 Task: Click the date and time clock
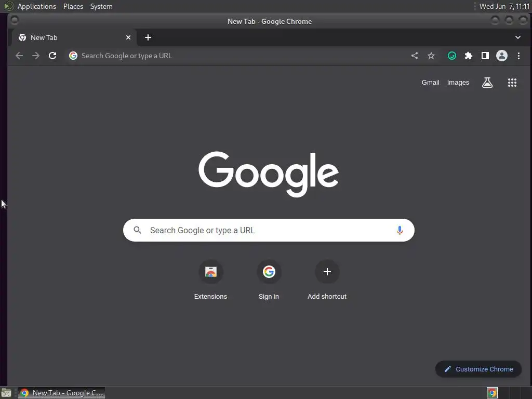tap(504, 6)
